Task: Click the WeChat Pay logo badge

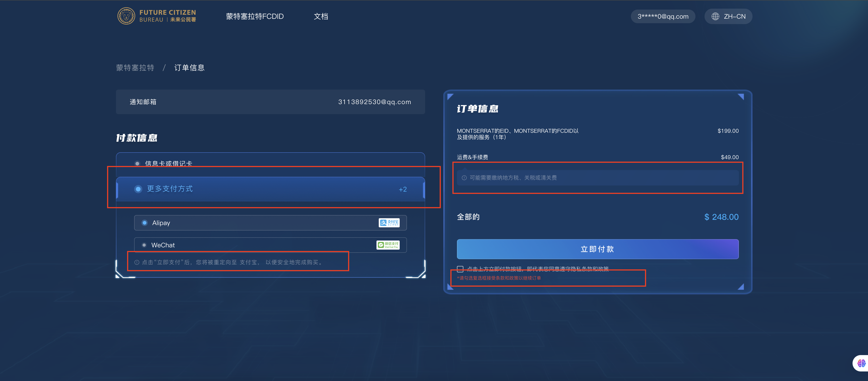Action: [x=388, y=245]
